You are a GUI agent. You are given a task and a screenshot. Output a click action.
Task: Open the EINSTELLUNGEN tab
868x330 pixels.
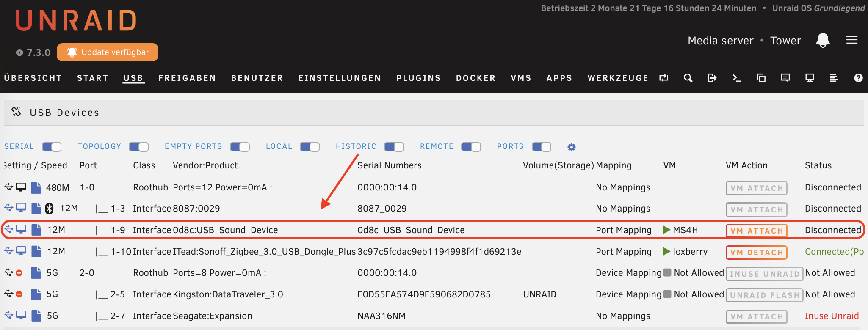(340, 78)
